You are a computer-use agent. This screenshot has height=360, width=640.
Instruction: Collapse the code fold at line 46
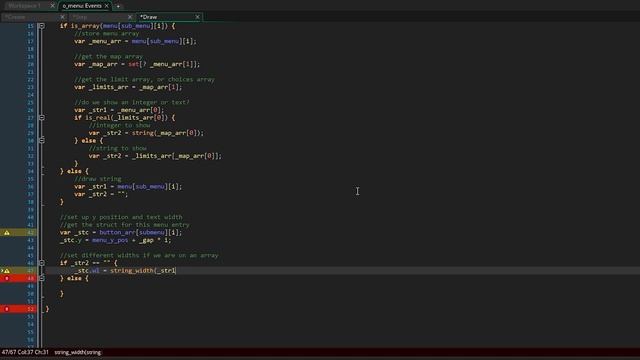click(x=42, y=263)
